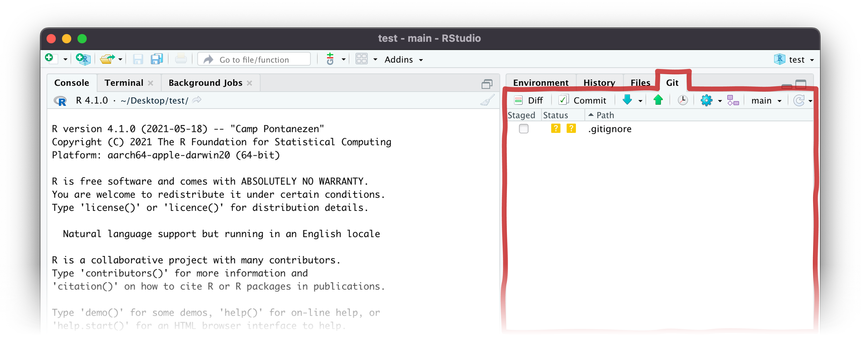Select the .gitignore file row
The height and width of the screenshot is (352, 868).
coord(660,129)
